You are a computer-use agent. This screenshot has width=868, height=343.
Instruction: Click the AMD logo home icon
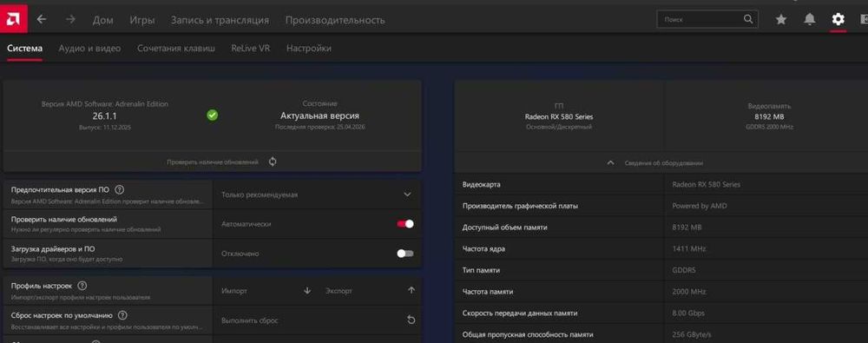14,19
